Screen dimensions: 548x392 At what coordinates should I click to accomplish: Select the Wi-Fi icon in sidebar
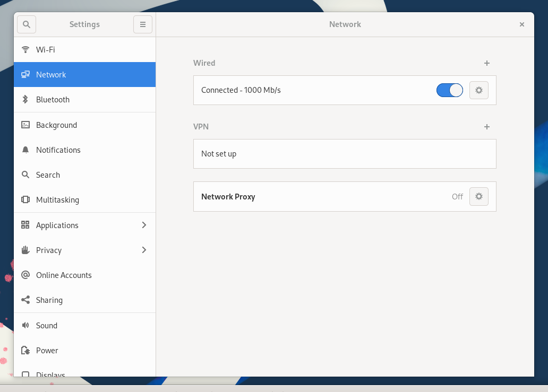click(x=25, y=49)
